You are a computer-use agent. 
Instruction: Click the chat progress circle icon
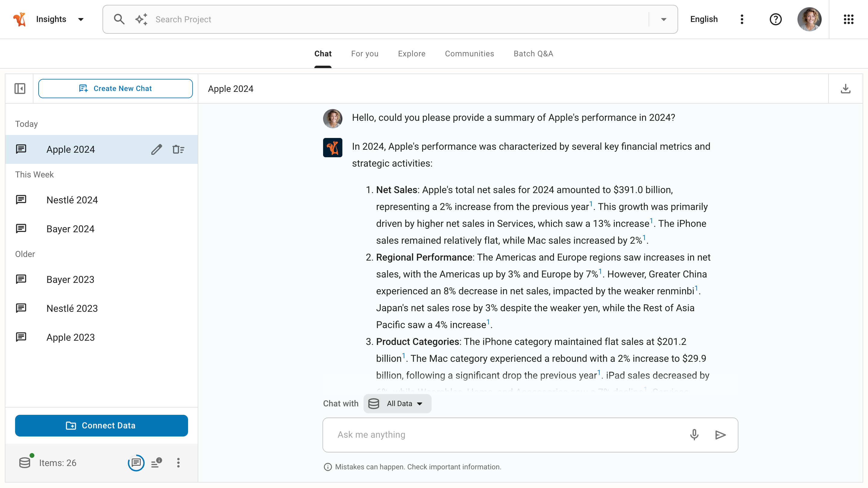click(x=136, y=463)
